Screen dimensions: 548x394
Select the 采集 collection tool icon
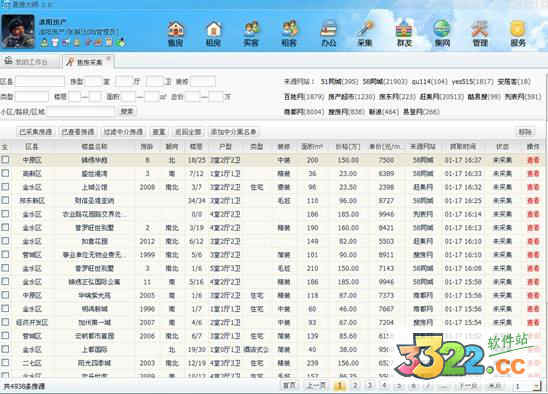pyautogui.click(x=365, y=34)
